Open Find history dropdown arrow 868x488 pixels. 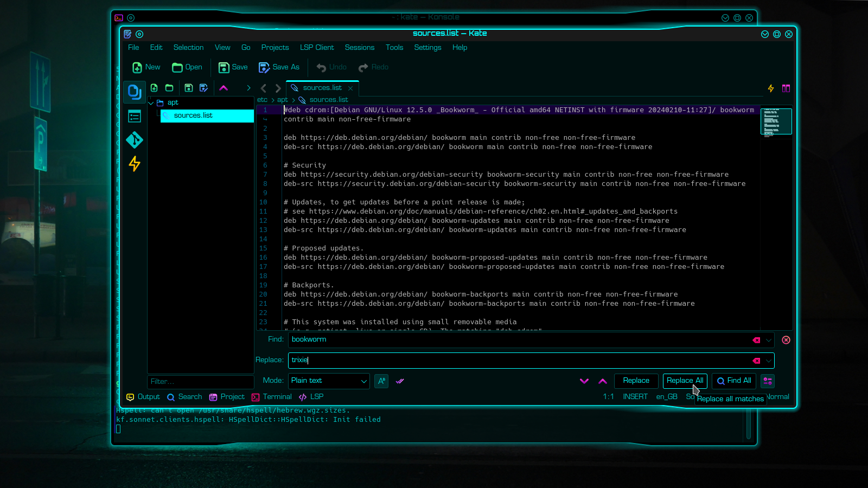point(768,340)
